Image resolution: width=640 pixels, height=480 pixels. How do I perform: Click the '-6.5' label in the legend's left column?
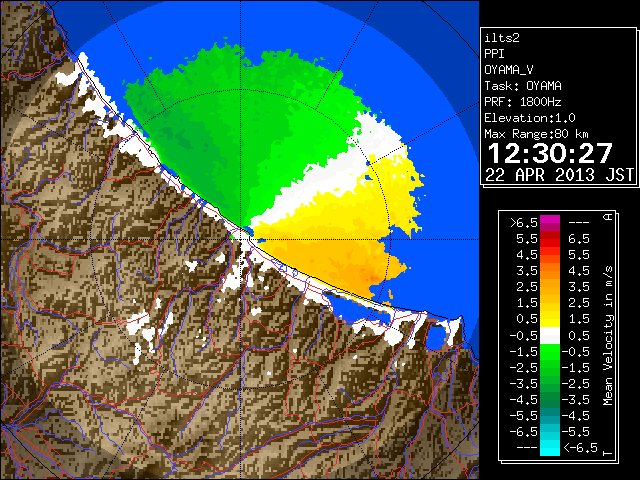524,432
